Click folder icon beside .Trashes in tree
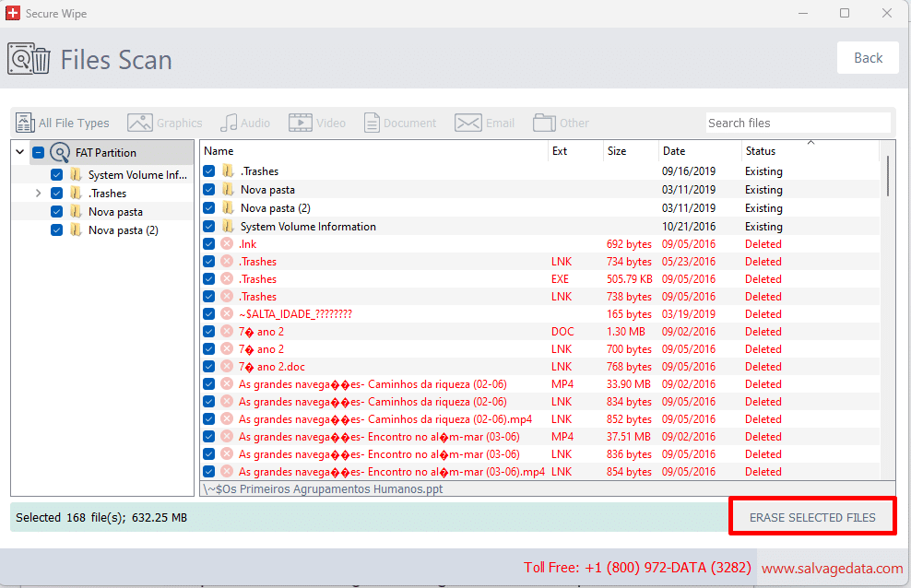The width and height of the screenshot is (911, 588). tap(76, 194)
